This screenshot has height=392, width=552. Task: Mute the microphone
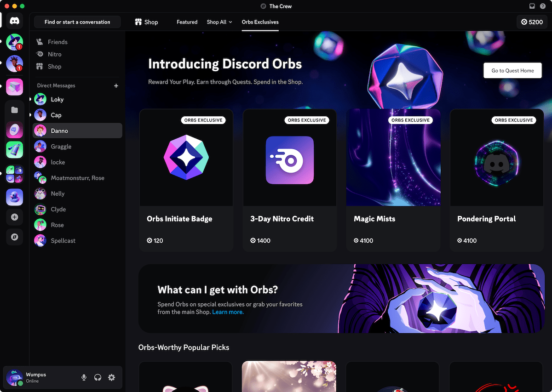point(84,377)
